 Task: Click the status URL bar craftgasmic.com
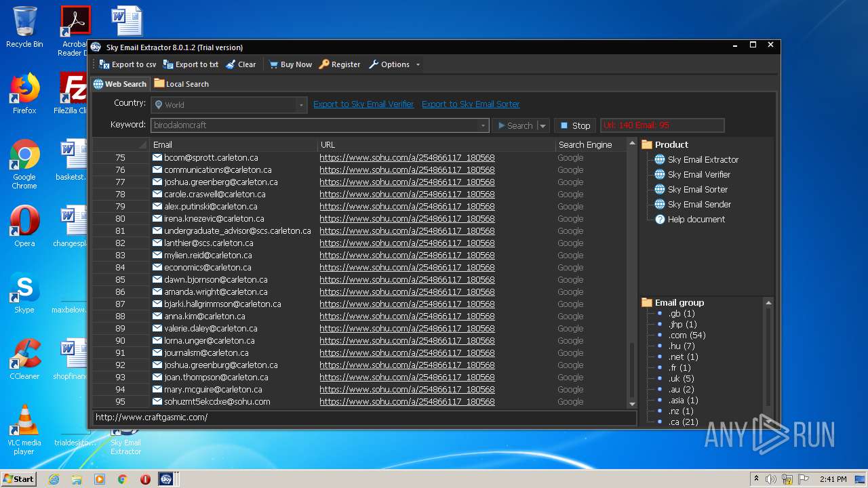coord(365,418)
